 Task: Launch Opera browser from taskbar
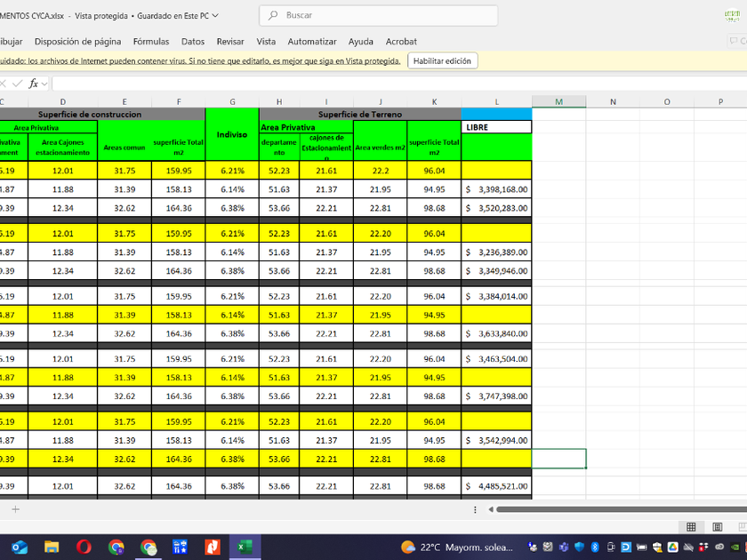[84, 547]
